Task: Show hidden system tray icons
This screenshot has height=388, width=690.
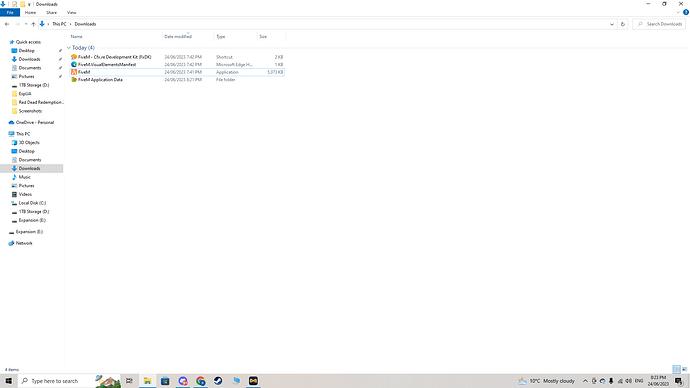Action: click(x=585, y=381)
